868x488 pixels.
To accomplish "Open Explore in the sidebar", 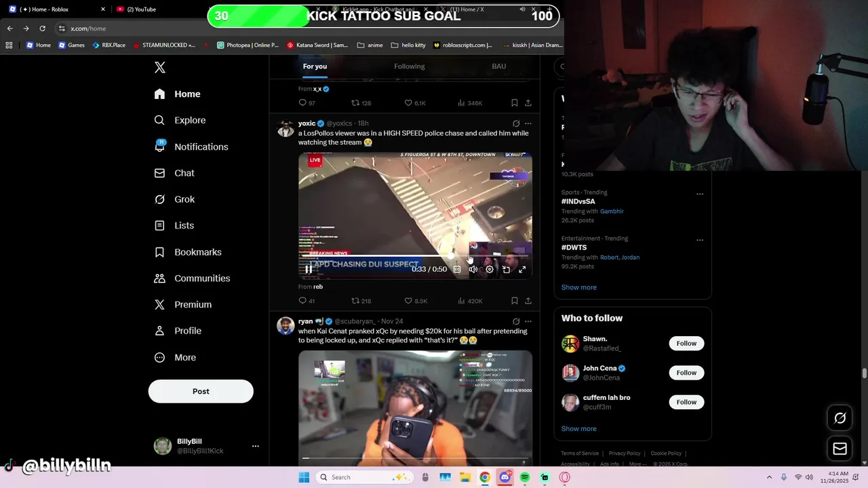I will click(x=180, y=120).
